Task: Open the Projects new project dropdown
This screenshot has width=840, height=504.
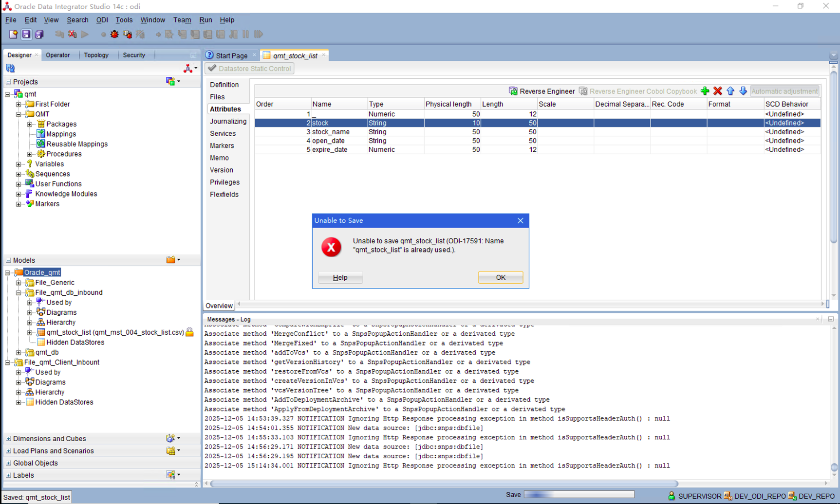Action: point(173,81)
